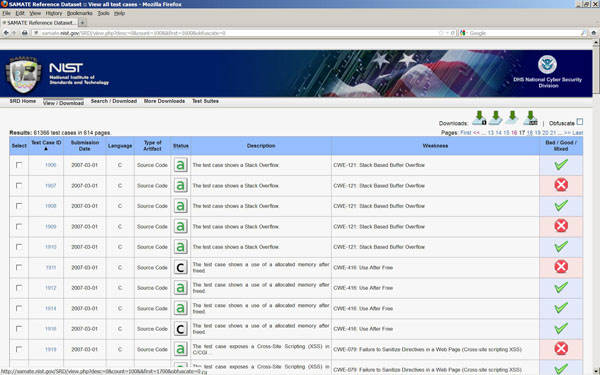
Task: Click the black 'c' status icon in row 1911
Action: tap(181, 267)
